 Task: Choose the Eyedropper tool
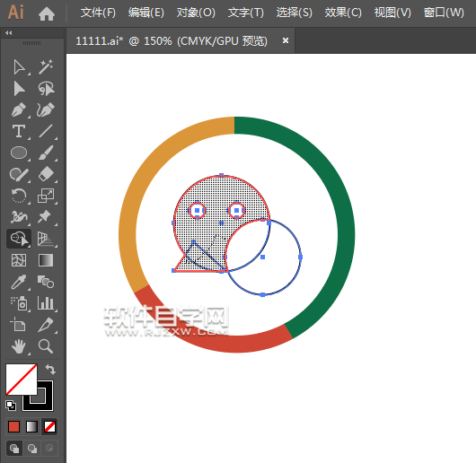19,282
